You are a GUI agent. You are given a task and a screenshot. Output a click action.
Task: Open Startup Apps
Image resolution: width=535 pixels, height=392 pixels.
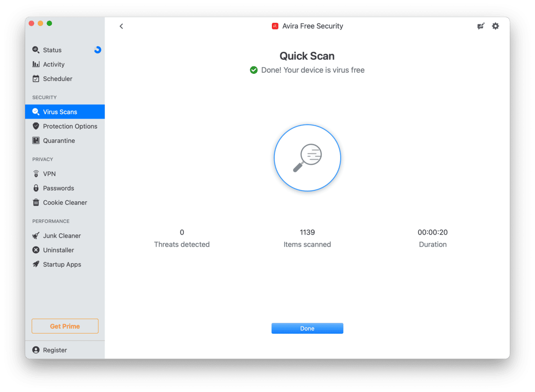(65, 265)
